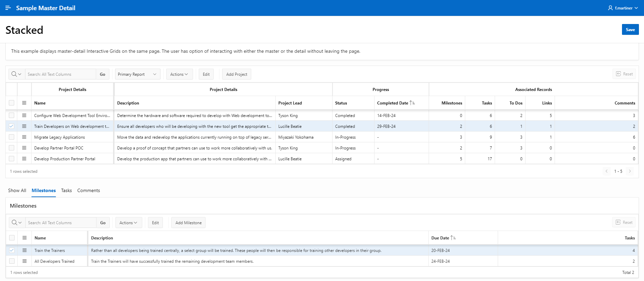This screenshot has width=644, height=281.
Task: Open row actions menu for Migrate Legacy Applications
Action: 24,137
